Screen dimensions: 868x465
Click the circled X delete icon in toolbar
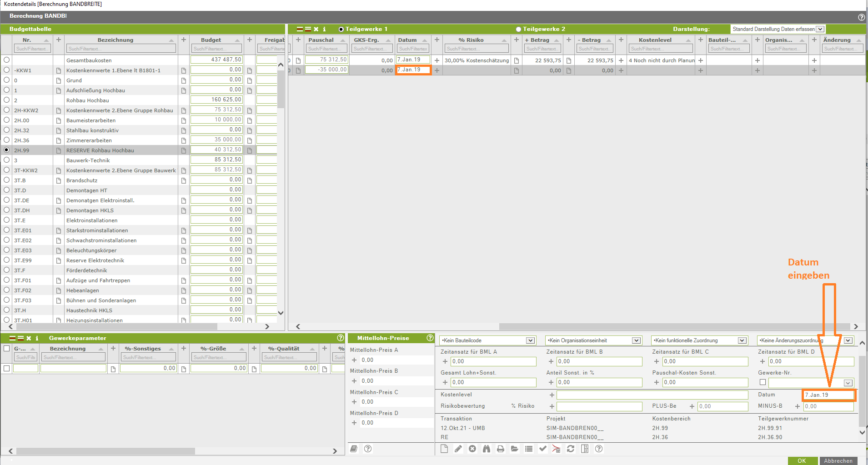[x=472, y=449]
